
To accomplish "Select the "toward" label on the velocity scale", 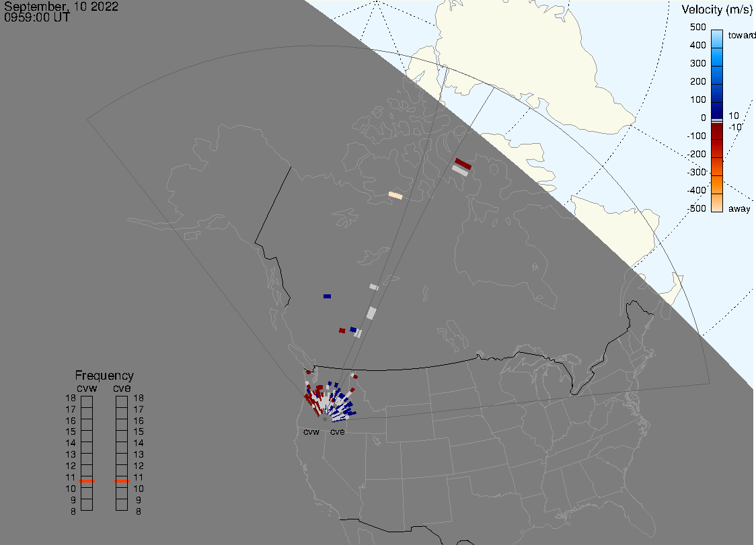I will (741, 35).
